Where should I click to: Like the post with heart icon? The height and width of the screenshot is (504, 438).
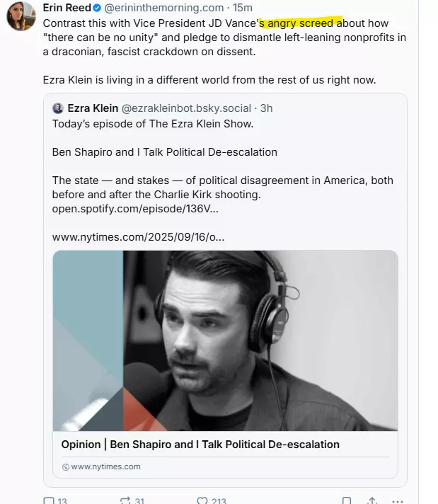pyautogui.click(x=202, y=500)
